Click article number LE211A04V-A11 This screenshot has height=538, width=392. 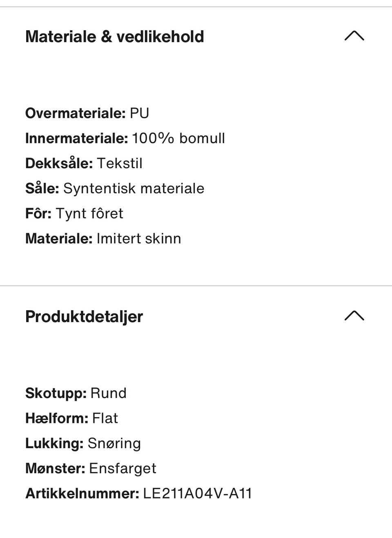(197, 494)
